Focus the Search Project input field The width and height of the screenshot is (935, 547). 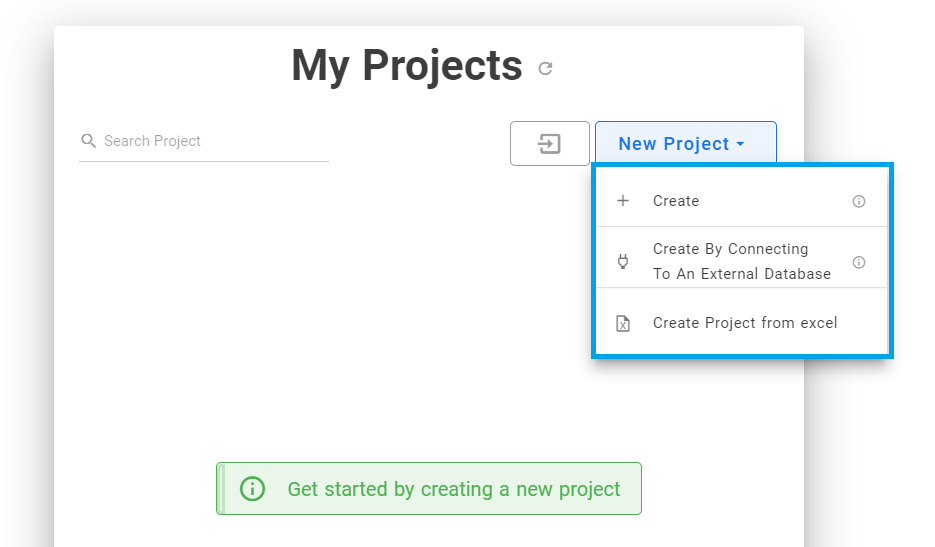click(204, 141)
